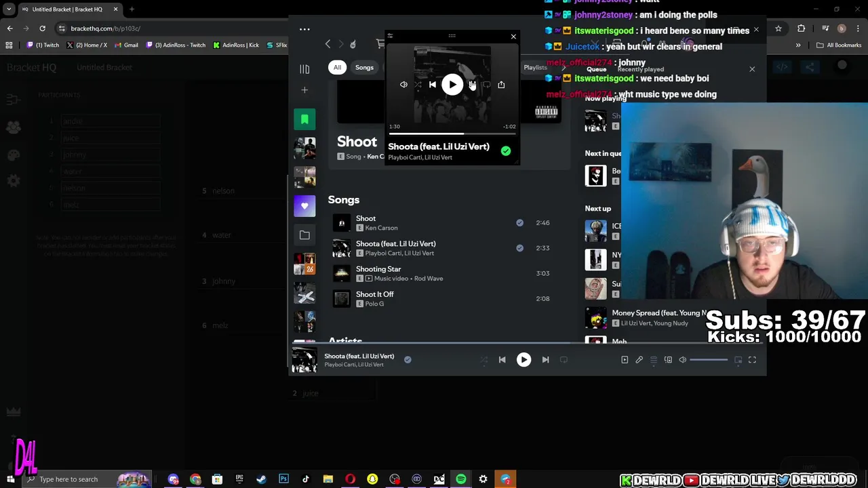Image resolution: width=868 pixels, height=488 pixels.
Task: Open Connect to a device icon
Action: 668,360
